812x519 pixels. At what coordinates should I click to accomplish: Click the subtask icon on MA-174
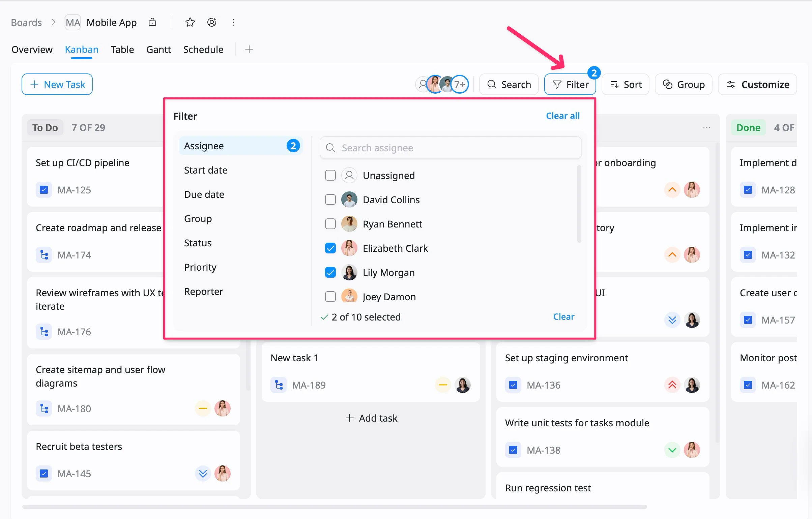(44, 255)
